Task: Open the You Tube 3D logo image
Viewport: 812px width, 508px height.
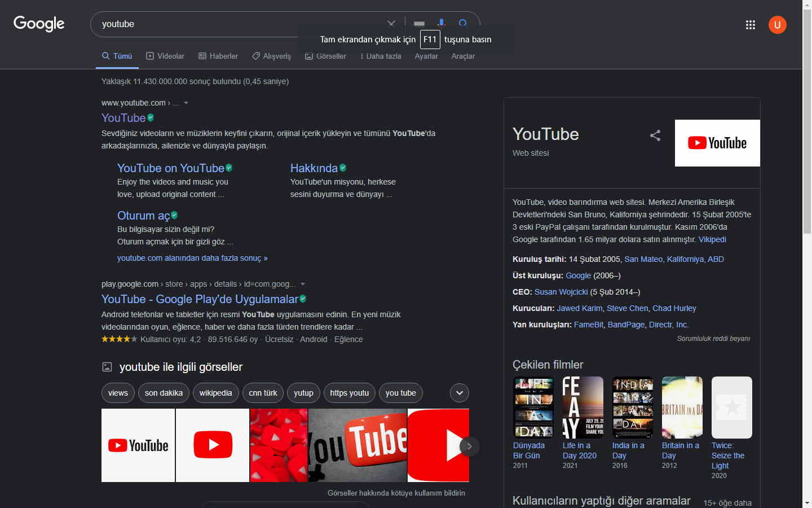Action: coord(358,445)
